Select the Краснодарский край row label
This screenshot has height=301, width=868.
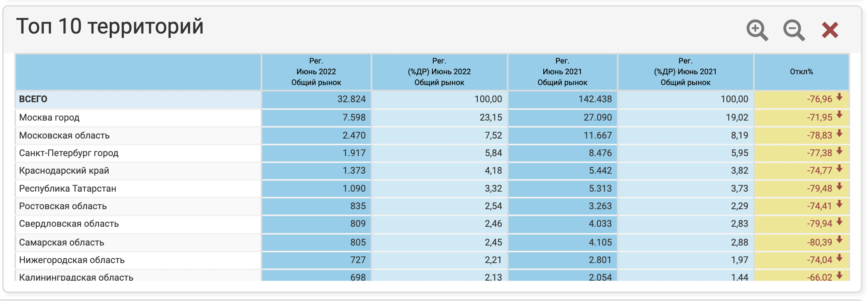(x=64, y=170)
